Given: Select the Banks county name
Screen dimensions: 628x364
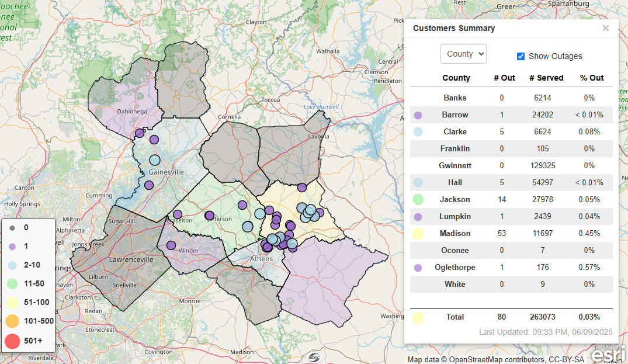Looking at the screenshot, I should point(454,98).
